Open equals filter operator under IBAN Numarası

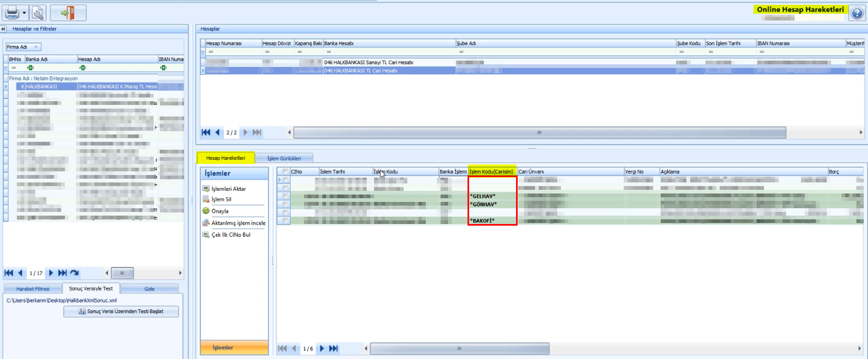coord(762,52)
